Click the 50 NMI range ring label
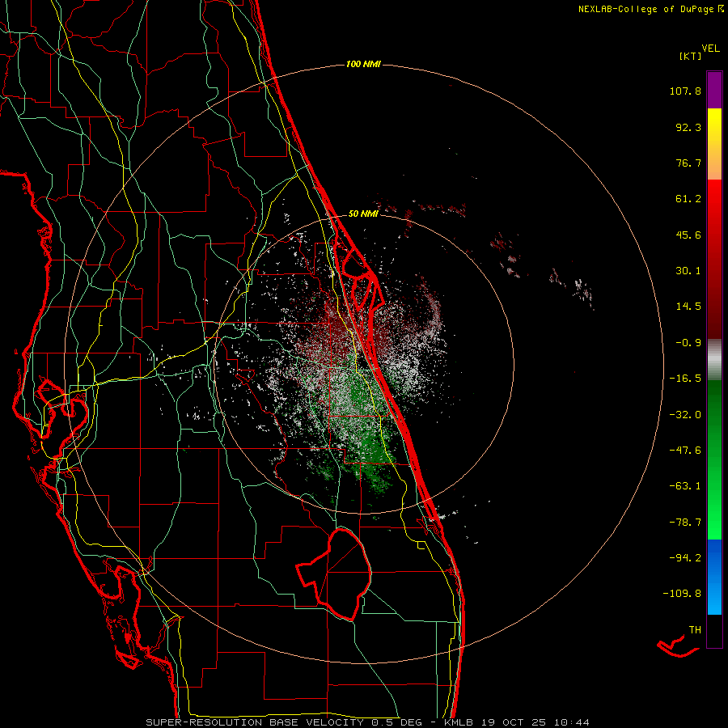 coord(363,214)
